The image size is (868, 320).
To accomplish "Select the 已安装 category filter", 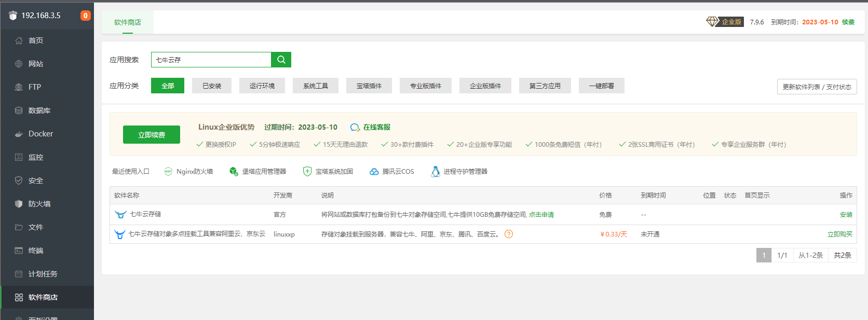I will [x=212, y=86].
